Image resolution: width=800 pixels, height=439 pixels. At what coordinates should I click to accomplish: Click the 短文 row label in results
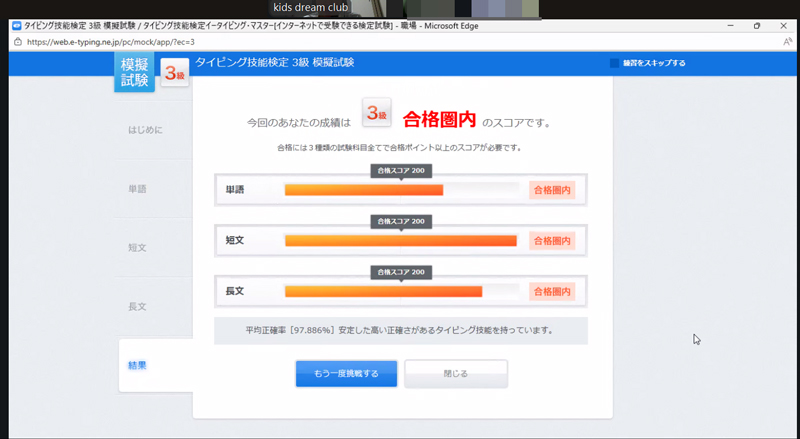pyautogui.click(x=235, y=240)
